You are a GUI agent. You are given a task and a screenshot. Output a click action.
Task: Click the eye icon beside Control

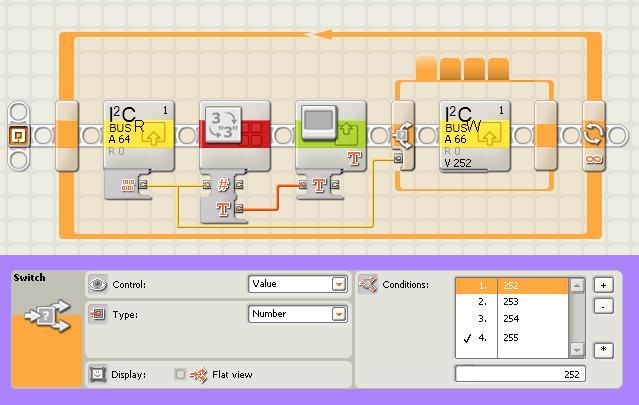point(97,284)
